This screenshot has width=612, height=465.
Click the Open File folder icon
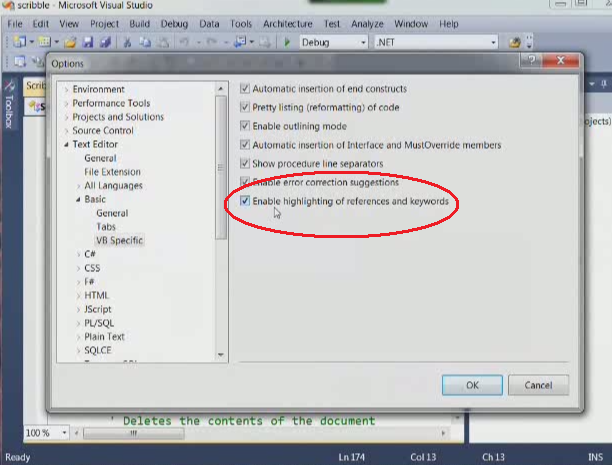click(70, 42)
